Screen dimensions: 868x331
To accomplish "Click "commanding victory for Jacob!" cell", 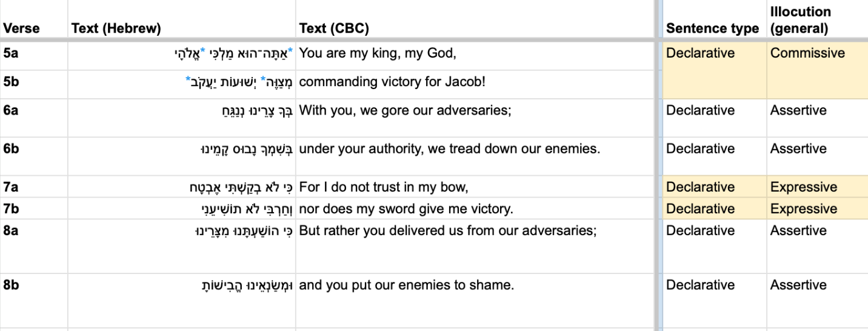I will click(475, 84).
